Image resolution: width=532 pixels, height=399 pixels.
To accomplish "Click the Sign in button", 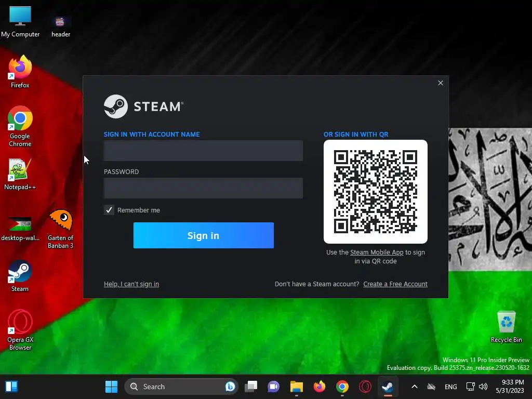I will pos(204,235).
